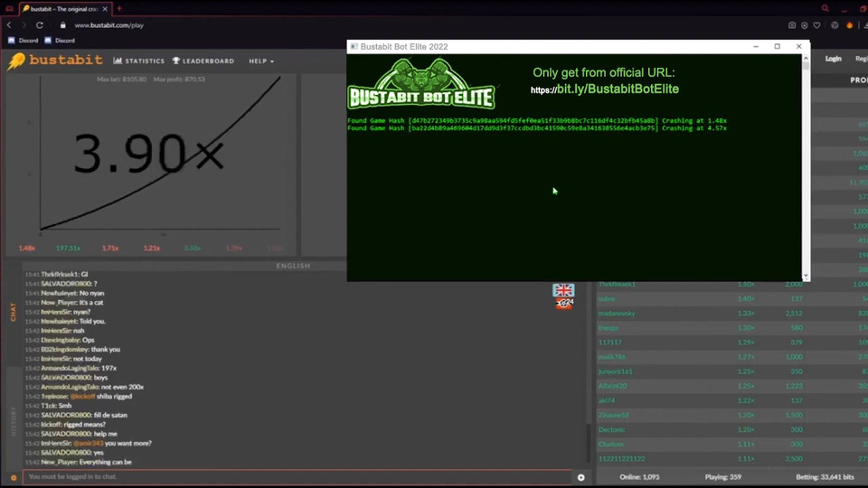Screen dimensions: 868x488
Task: Open the Statistics page
Action: pos(139,61)
